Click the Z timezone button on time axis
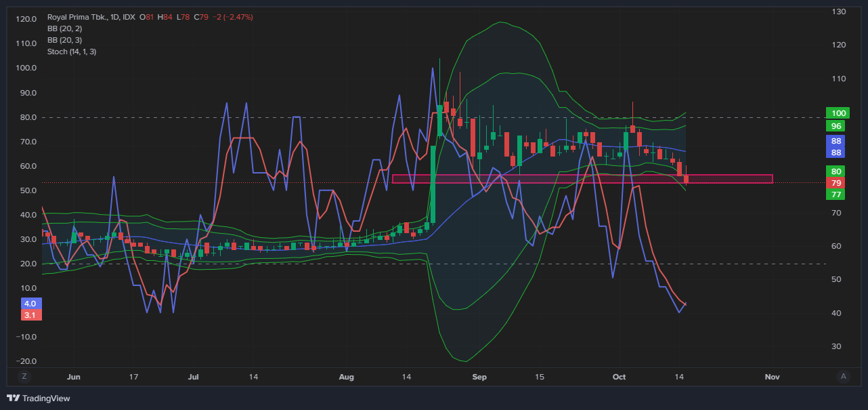868x410 pixels. pos(24,376)
